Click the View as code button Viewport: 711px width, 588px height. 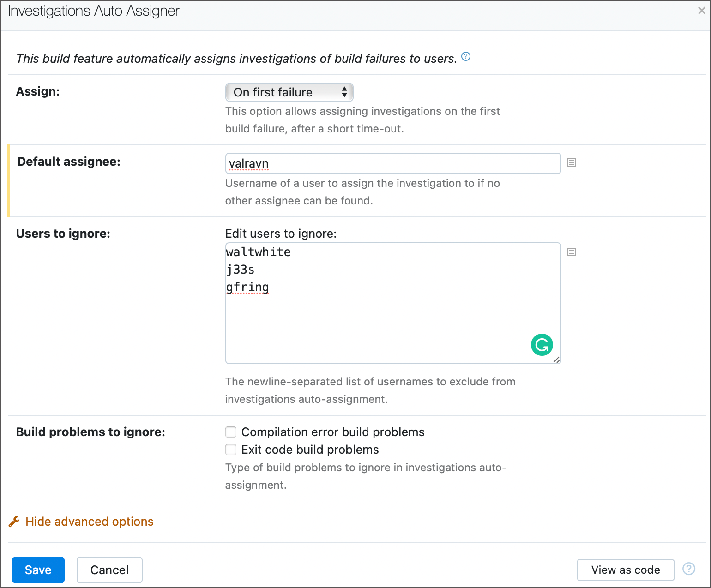point(625,570)
